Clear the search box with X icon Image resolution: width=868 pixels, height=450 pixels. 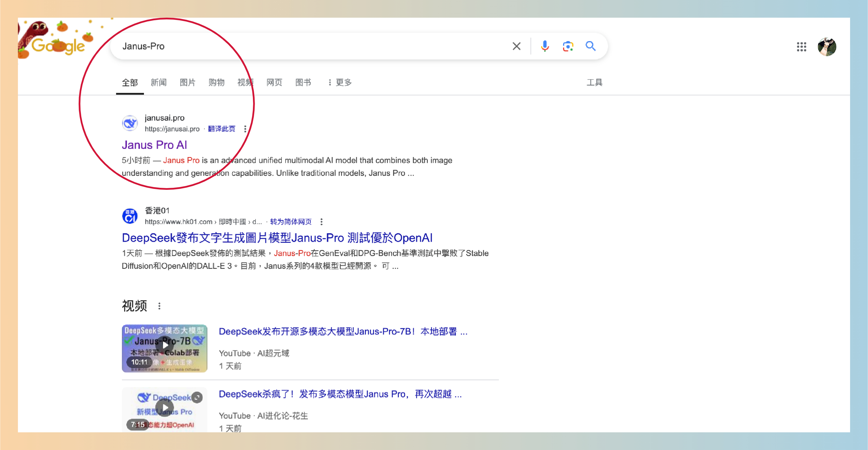pyautogui.click(x=516, y=46)
